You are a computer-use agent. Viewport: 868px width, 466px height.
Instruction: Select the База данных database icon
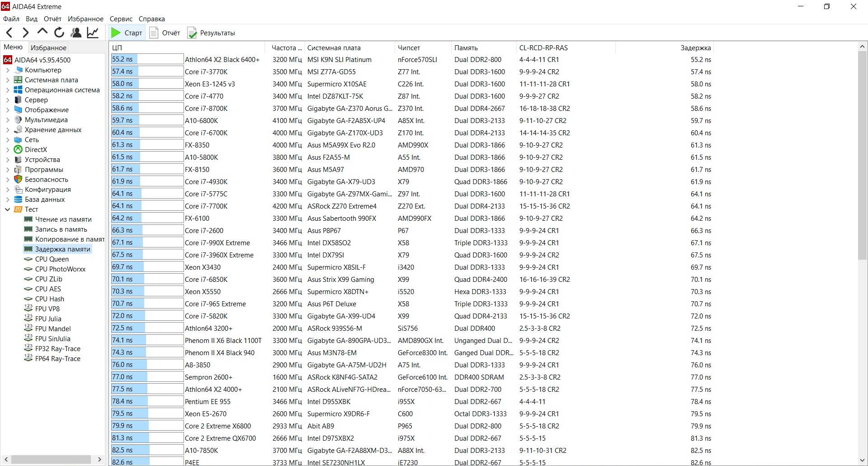pos(18,200)
